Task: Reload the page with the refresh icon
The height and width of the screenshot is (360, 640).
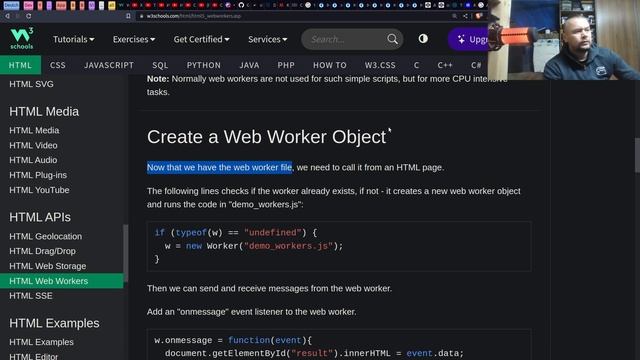Action: pos(29,16)
